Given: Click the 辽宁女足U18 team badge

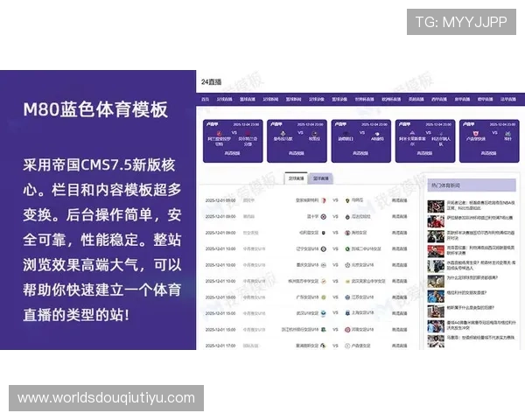Looking at the screenshot, I should click(324, 248).
